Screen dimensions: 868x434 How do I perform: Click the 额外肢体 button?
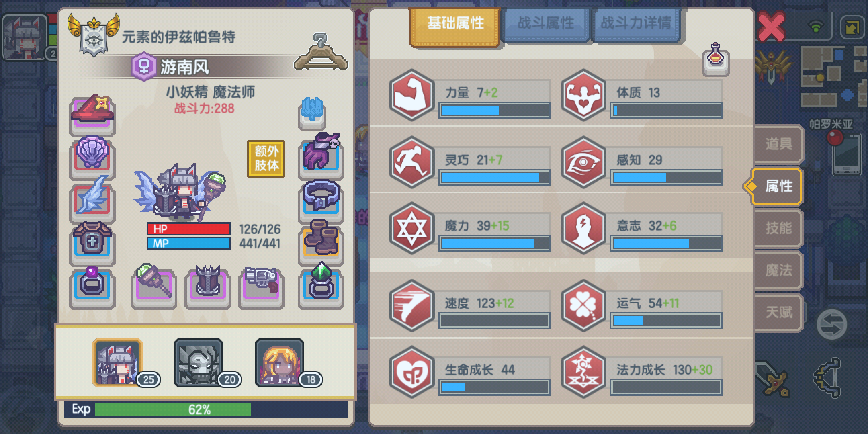click(x=266, y=159)
